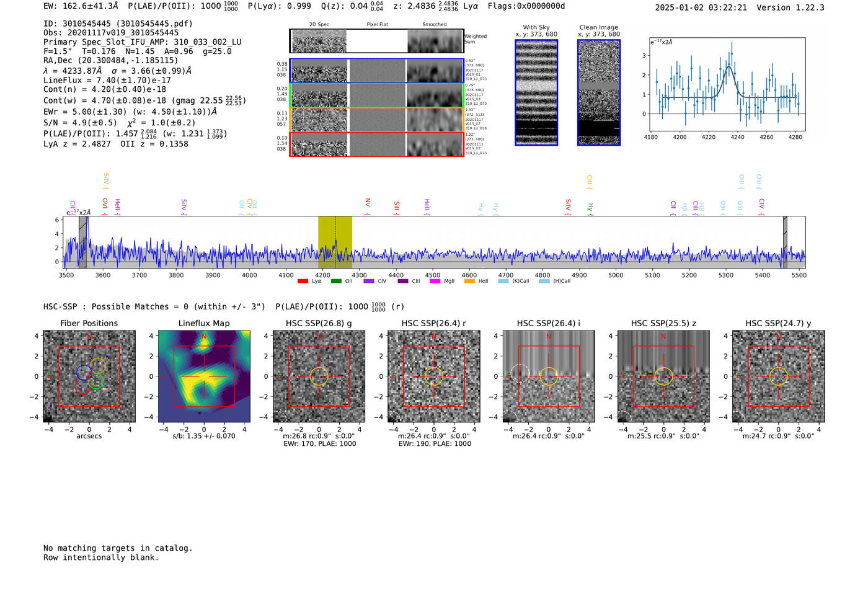Click the LyA z = 2.4827 text
This screenshot has width=868, height=591.
pos(77,144)
